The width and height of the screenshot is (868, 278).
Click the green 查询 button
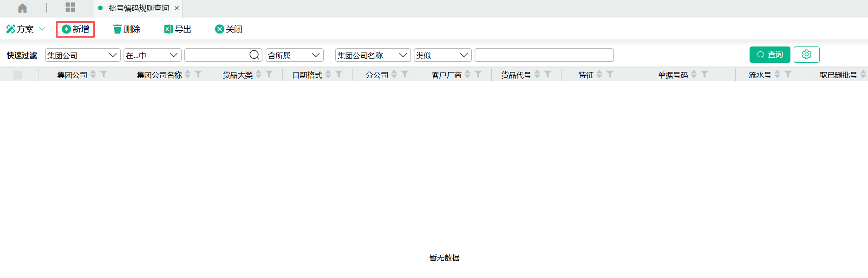(x=770, y=54)
